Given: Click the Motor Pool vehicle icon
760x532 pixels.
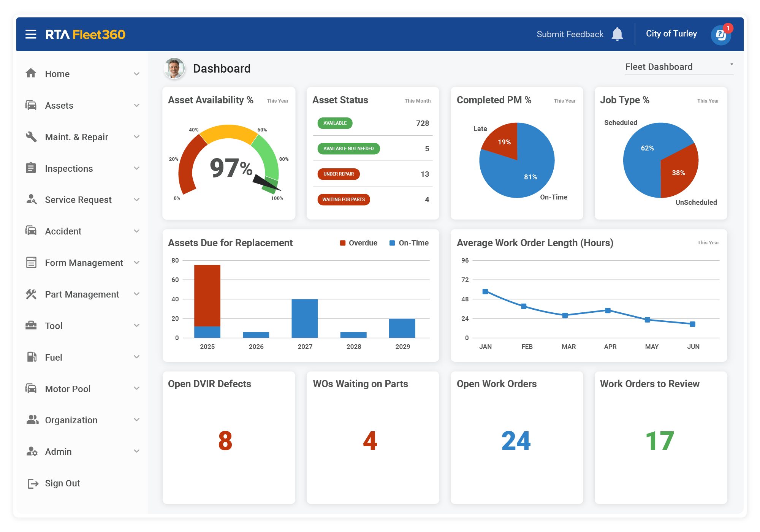Looking at the screenshot, I should pos(32,389).
